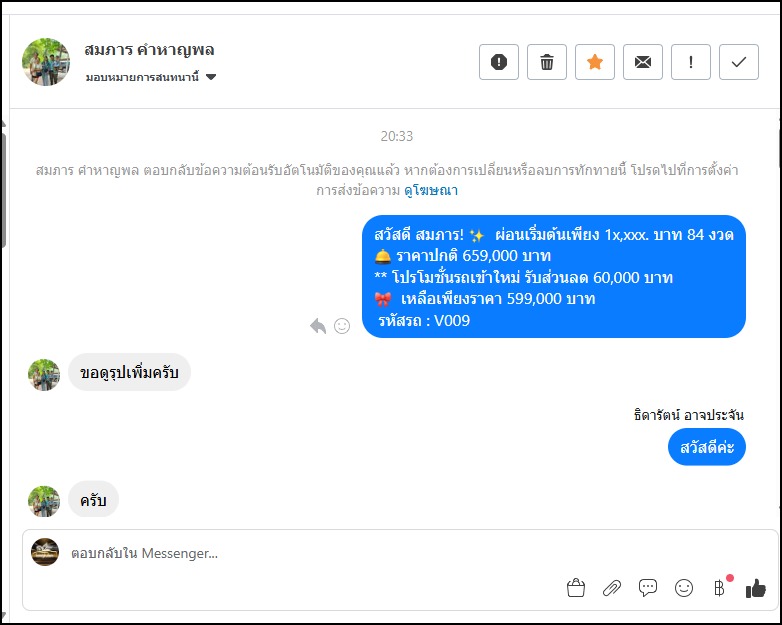Open the shopping bag products icon
The height and width of the screenshot is (625, 782).
coord(575,588)
